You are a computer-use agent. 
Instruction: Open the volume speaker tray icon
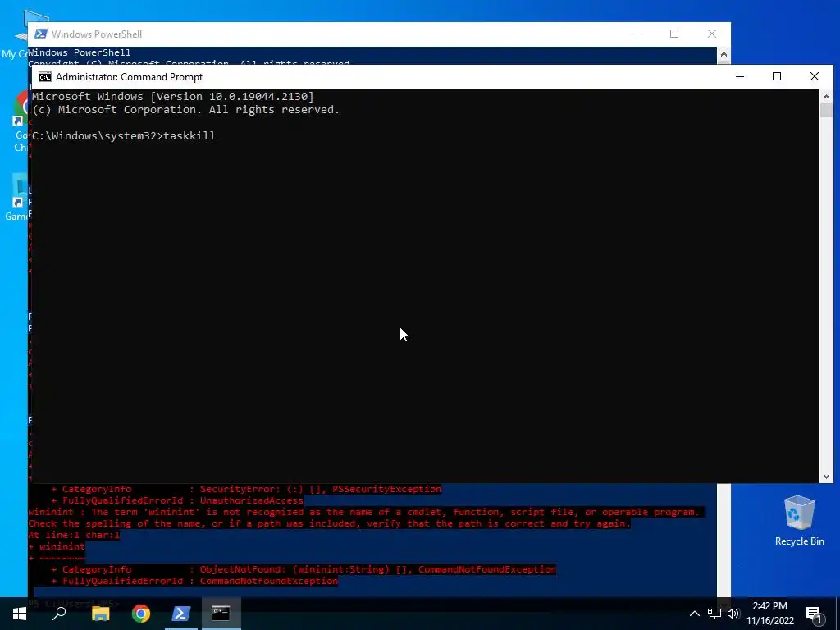733,614
